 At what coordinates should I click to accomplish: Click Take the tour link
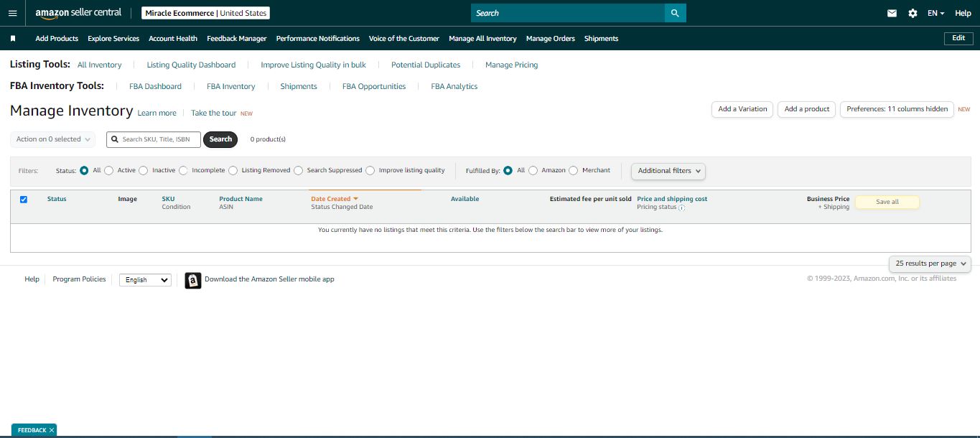point(214,113)
